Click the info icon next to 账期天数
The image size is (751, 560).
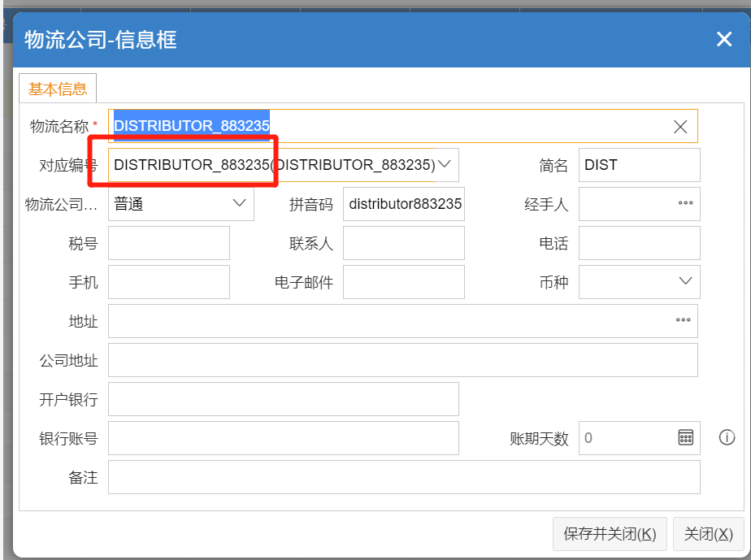coord(727,437)
